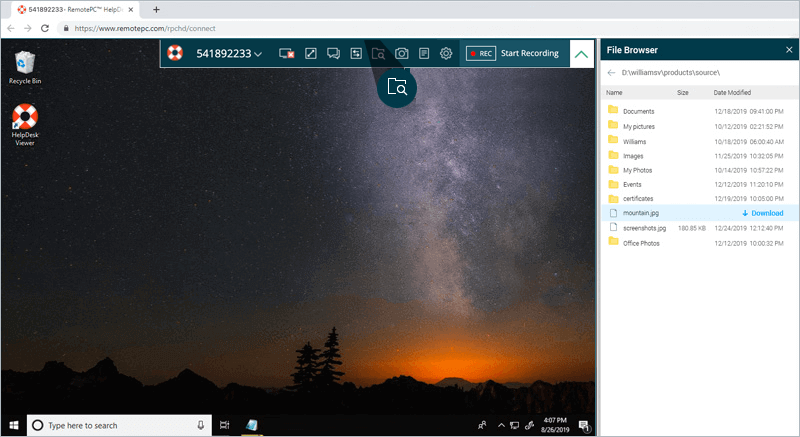Sort files by the Date Modified column

732,92
